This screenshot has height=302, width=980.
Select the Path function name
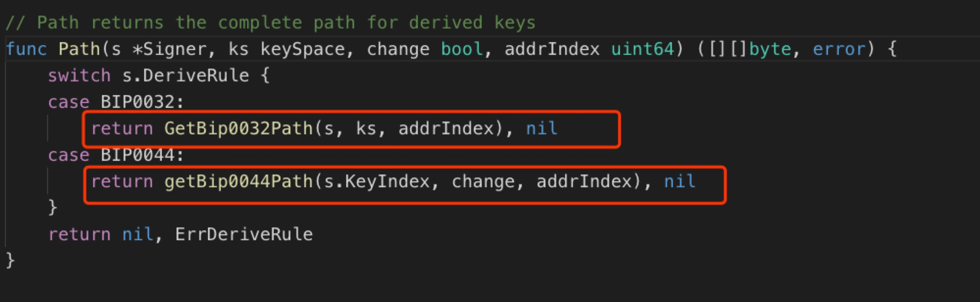click(x=79, y=49)
